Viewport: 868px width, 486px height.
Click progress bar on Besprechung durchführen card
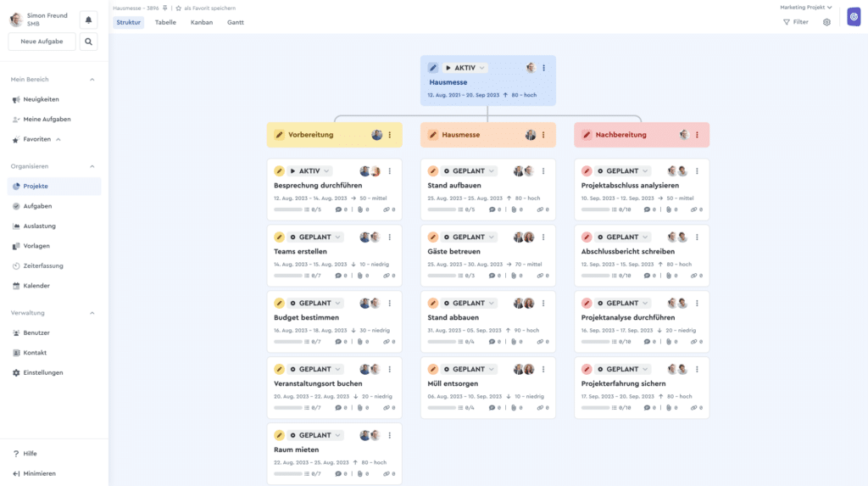(288, 209)
